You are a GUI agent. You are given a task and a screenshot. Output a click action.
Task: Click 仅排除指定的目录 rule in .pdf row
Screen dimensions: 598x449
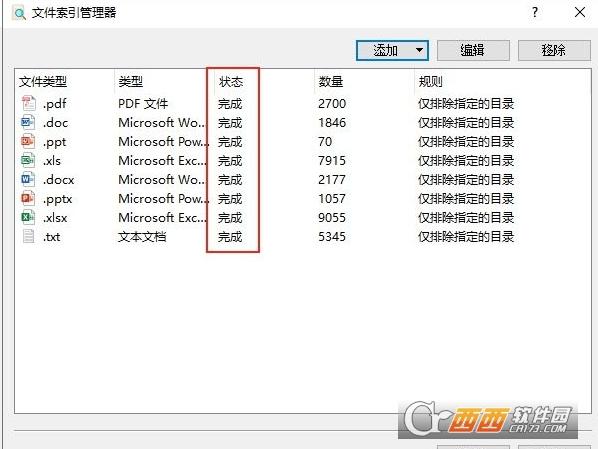pyautogui.click(x=466, y=103)
